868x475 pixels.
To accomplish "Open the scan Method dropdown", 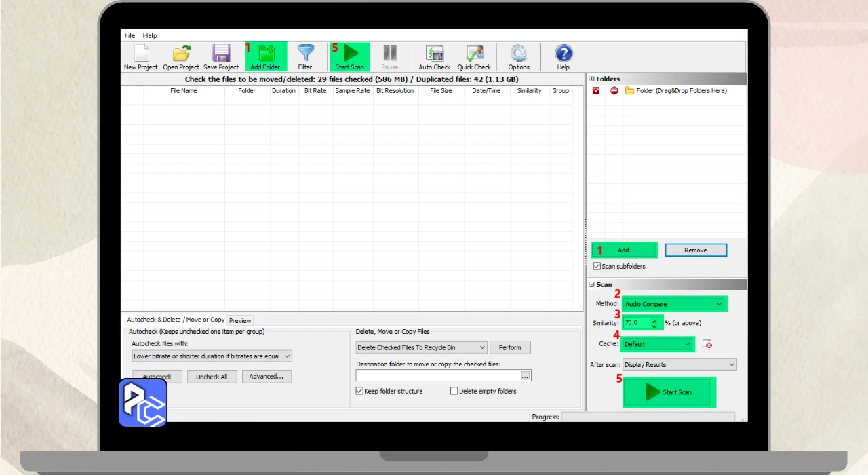I will 674,304.
